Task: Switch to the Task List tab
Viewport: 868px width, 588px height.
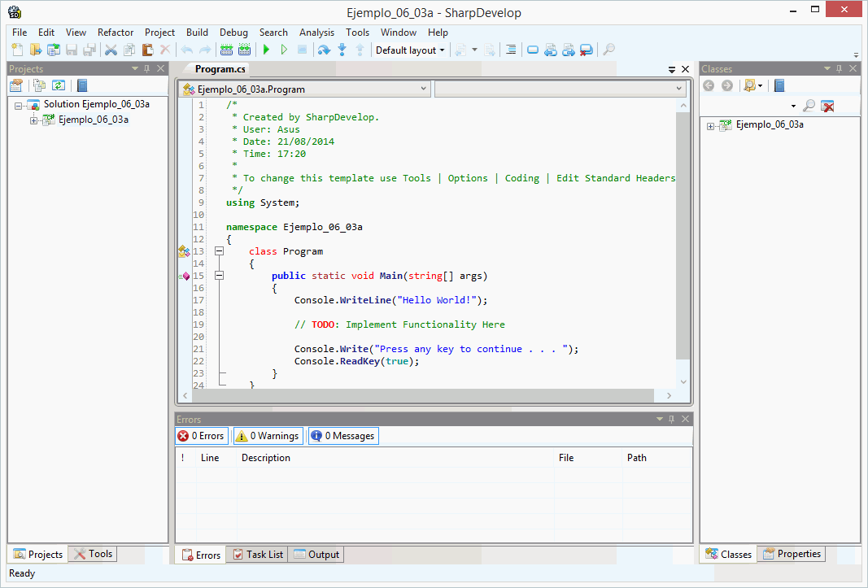Action: click(x=257, y=555)
